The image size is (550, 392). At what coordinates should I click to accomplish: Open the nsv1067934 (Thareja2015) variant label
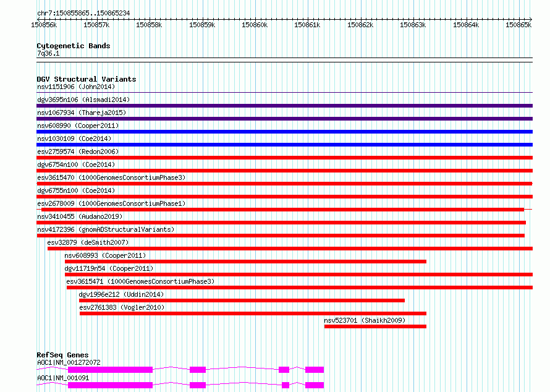pos(82,113)
